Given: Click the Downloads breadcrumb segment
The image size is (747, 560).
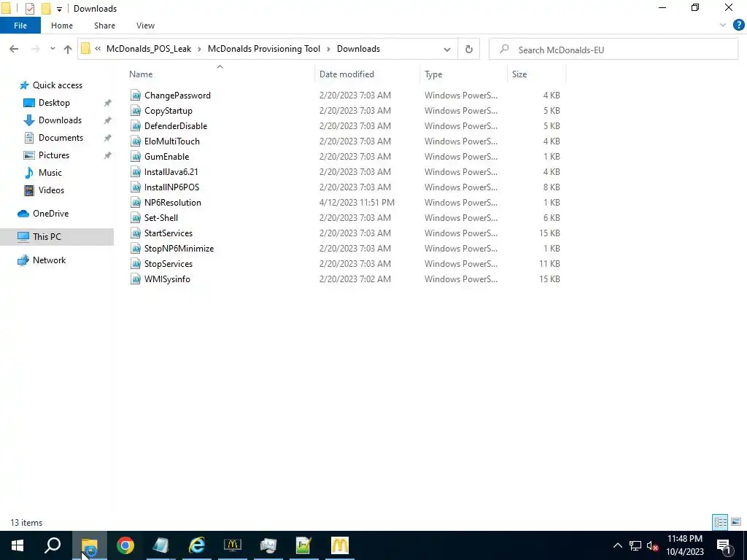Looking at the screenshot, I should point(358,49).
